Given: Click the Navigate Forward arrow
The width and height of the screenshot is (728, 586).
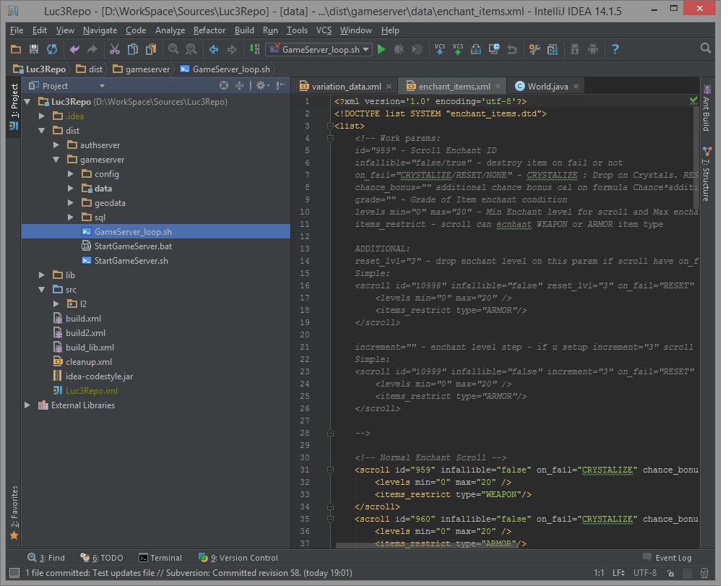Looking at the screenshot, I should coord(232,49).
